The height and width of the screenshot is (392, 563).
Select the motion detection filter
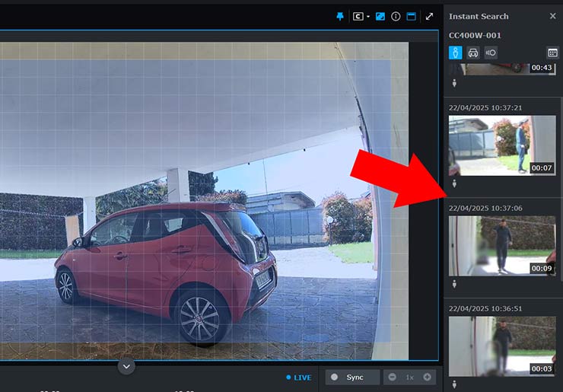click(x=491, y=53)
